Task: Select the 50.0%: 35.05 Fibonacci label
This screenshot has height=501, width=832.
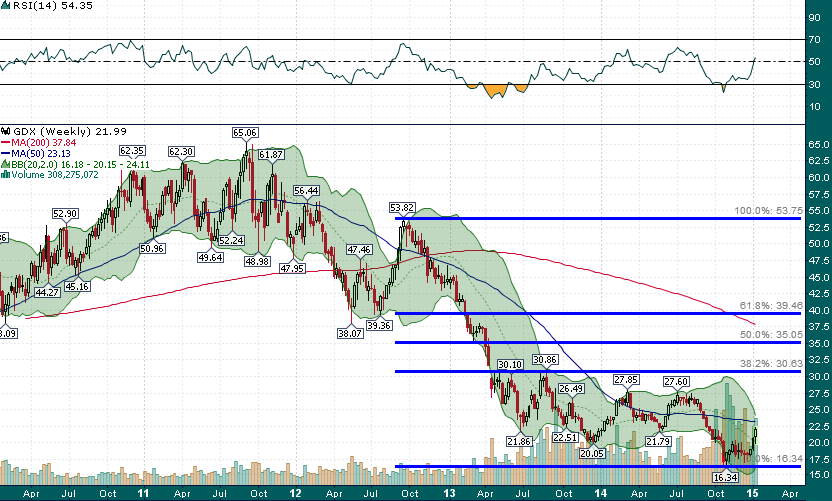Action: pos(770,335)
